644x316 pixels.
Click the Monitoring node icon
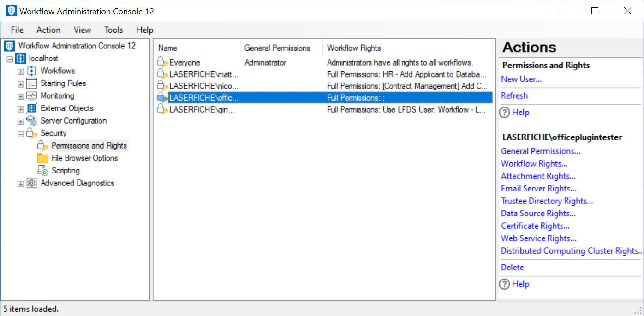tap(31, 96)
